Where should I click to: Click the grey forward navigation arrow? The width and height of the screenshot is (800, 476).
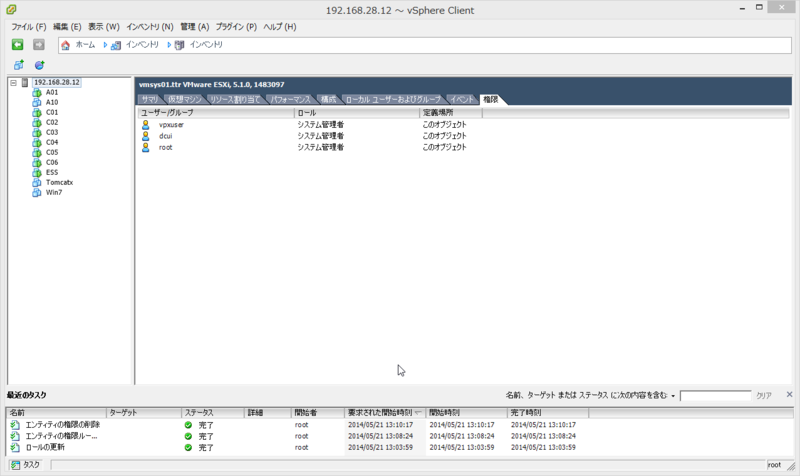pos(38,45)
